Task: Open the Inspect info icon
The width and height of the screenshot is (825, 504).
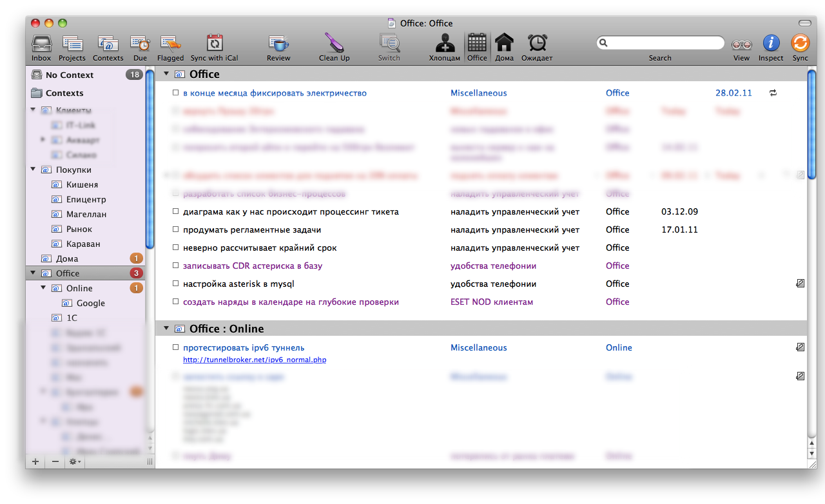Action: [x=771, y=44]
